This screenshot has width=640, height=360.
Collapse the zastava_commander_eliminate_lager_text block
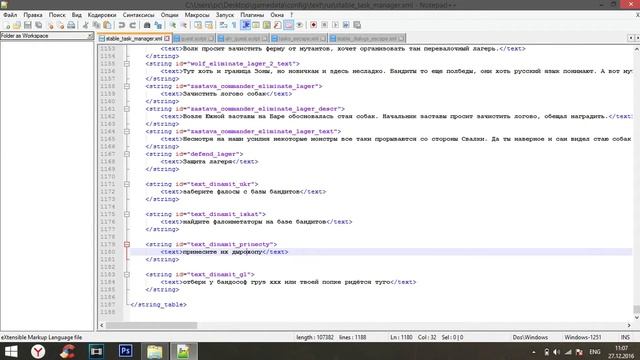(x=127, y=131)
